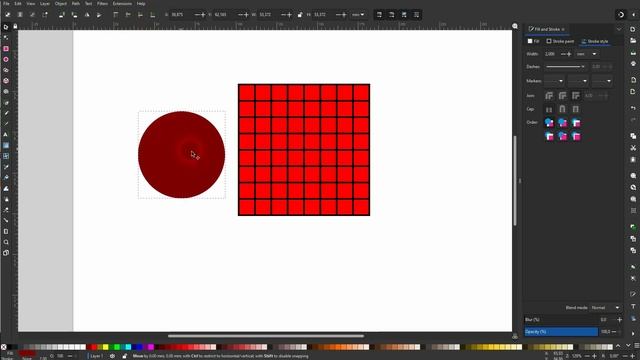The width and height of the screenshot is (640, 360).
Task: Flip selection vertically
Action: [x=99, y=15]
